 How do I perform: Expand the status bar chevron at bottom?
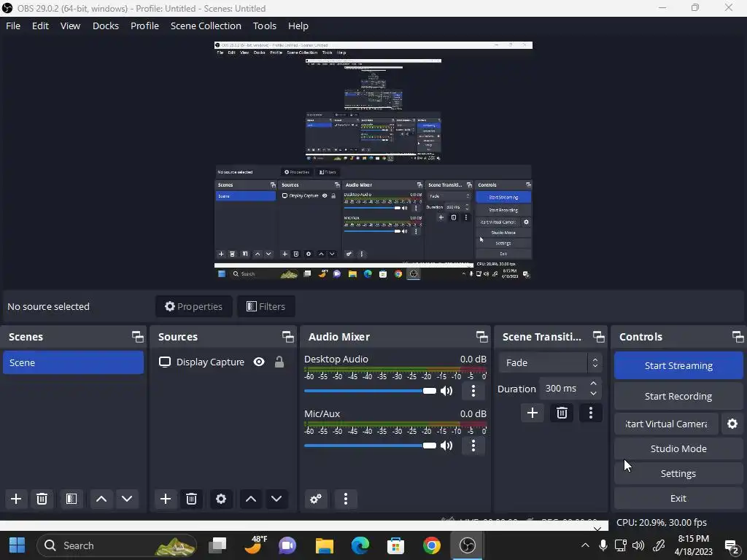(x=597, y=529)
